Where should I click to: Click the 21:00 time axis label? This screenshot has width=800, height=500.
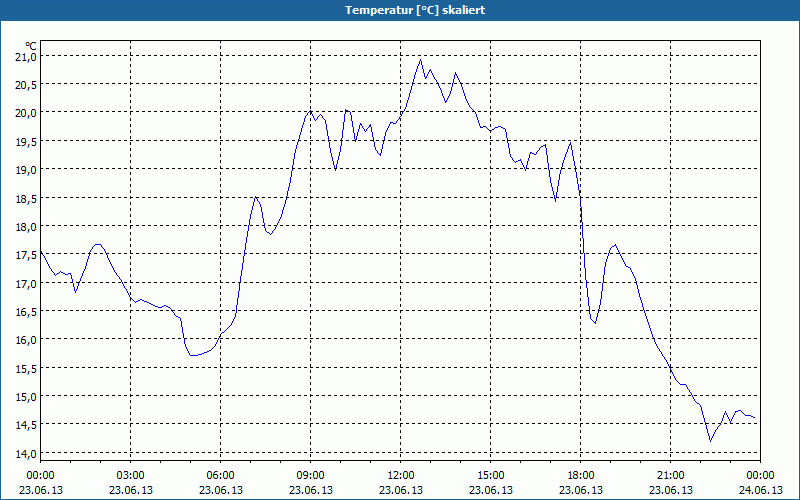point(670,476)
